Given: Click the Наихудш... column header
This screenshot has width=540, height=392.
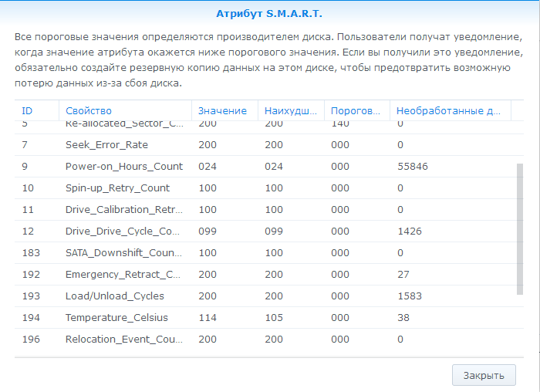Looking at the screenshot, I should pyautogui.click(x=290, y=111).
